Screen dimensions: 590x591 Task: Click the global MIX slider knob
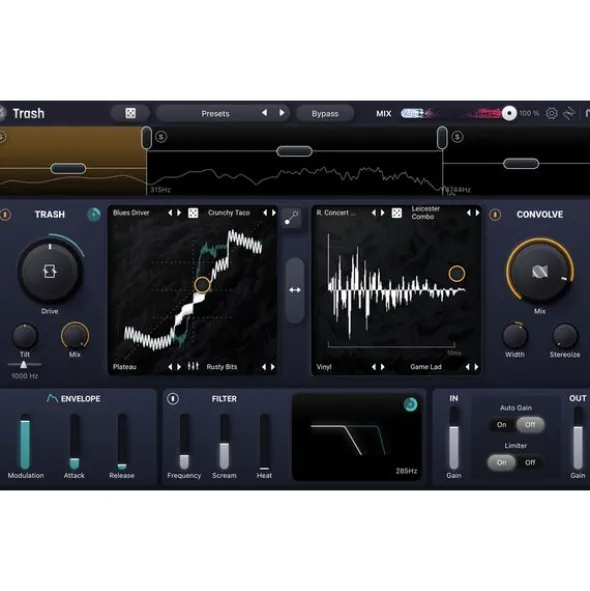point(509,113)
